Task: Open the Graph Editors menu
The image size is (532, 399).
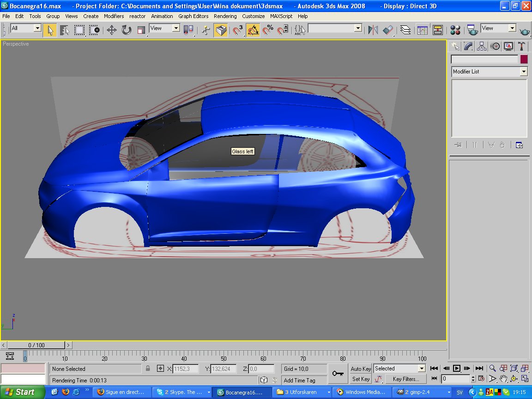Action: point(193,16)
